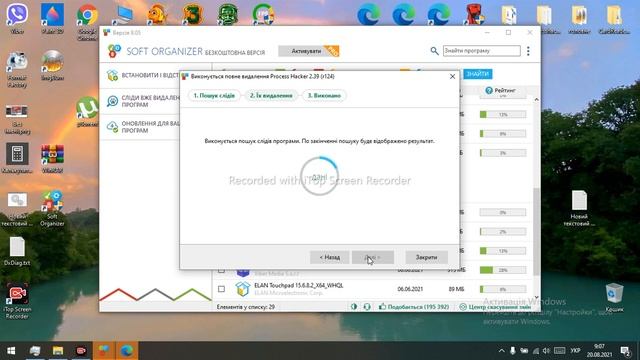Open the Встановити і відстежити section
The height and width of the screenshot is (360, 640).
(x=143, y=76)
